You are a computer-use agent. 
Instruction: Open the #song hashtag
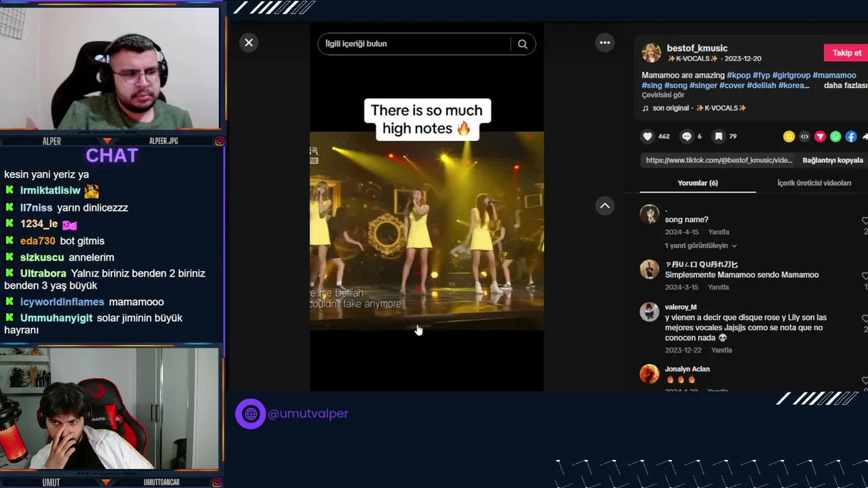675,85
